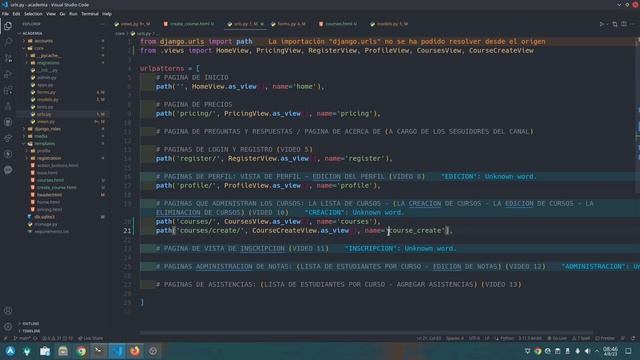Switch to the courses.html editor tab
The width and height of the screenshot is (640, 360).
[x=338, y=24]
